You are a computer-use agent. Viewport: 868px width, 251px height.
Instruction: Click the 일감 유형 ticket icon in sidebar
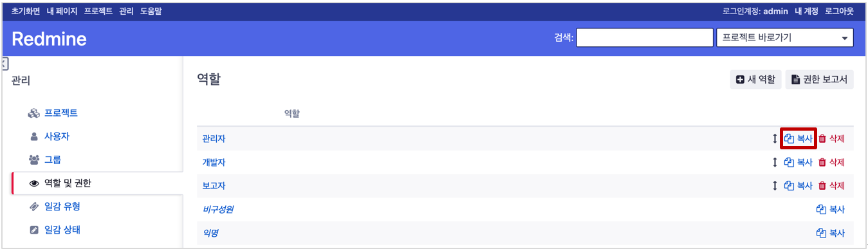(x=34, y=207)
